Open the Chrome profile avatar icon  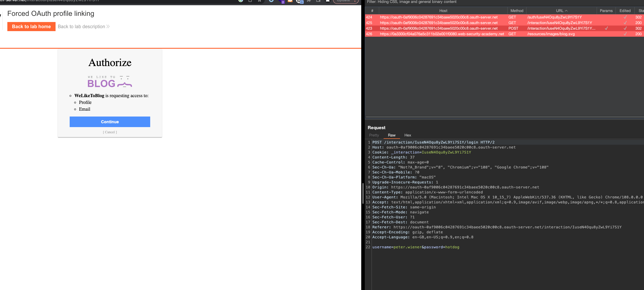327,1
